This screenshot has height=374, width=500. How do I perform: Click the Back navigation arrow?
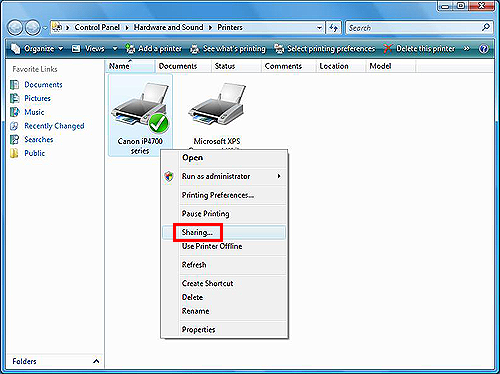(15, 28)
